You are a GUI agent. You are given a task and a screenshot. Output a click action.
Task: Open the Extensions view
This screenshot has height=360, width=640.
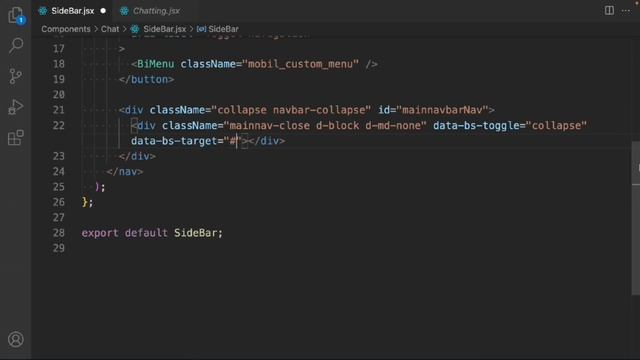point(16,138)
